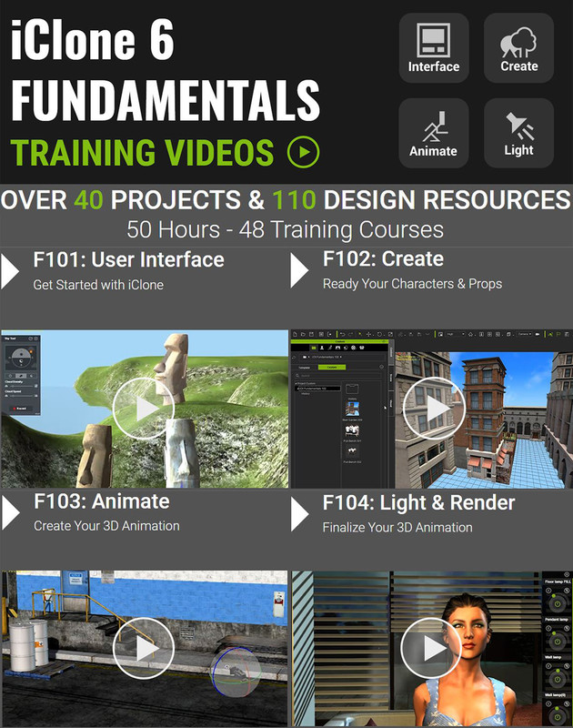
Task: Toggle Wall lamp(5) power dial
Action: coord(558,716)
